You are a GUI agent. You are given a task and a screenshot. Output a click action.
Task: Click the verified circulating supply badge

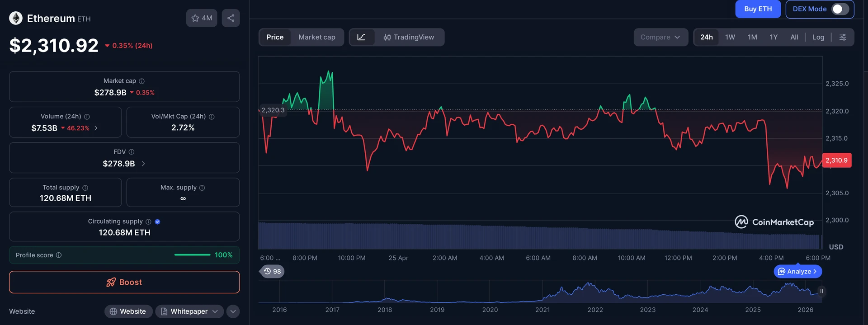(157, 221)
